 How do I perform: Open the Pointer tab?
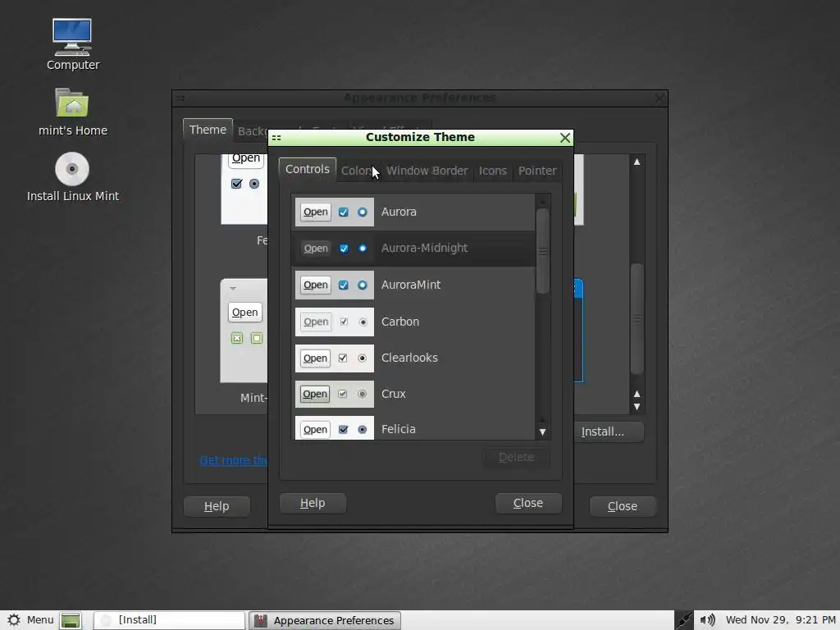[536, 171]
